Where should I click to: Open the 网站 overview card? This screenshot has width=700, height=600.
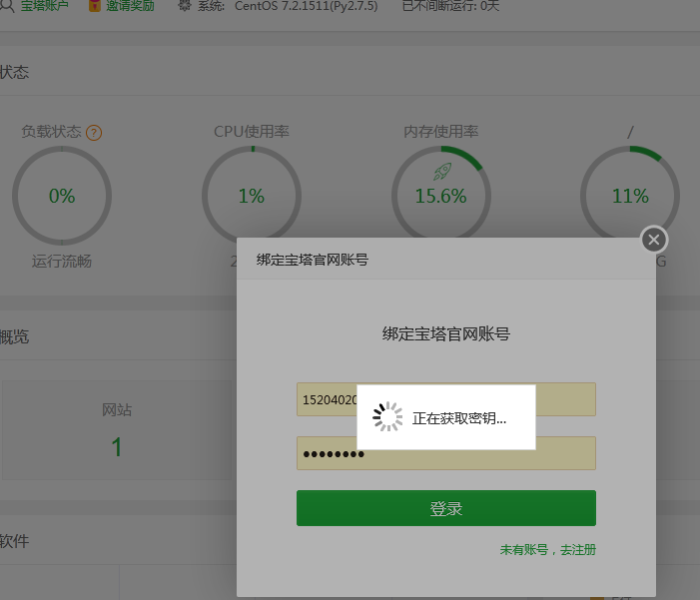pos(117,430)
